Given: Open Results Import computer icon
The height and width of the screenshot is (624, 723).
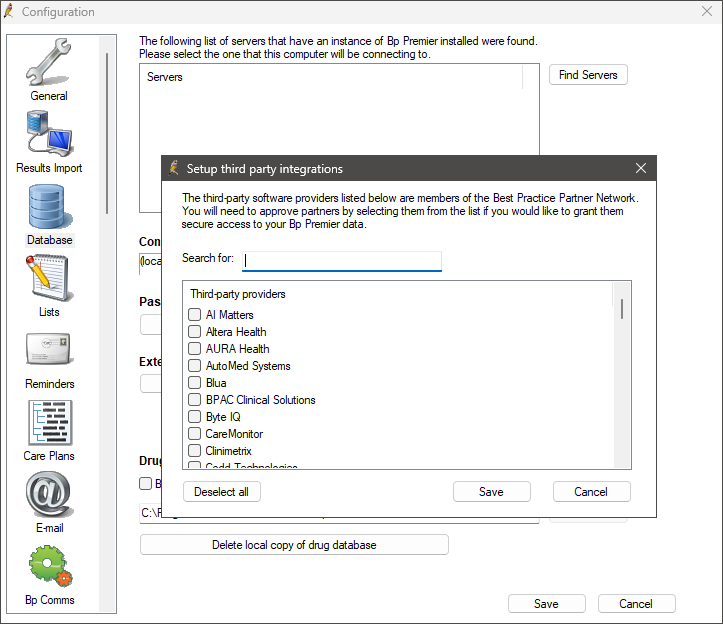Looking at the screenshot, I should (x=49, y=134).
